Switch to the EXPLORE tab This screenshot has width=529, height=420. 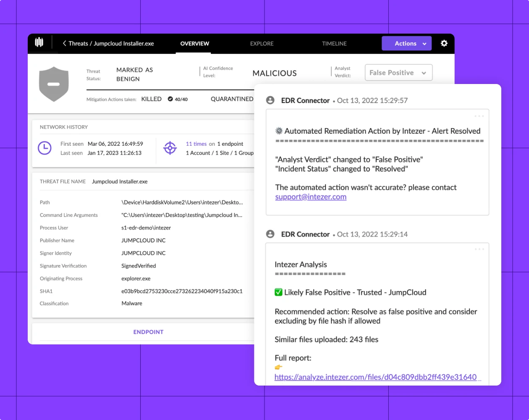click(x=262, y=43)
